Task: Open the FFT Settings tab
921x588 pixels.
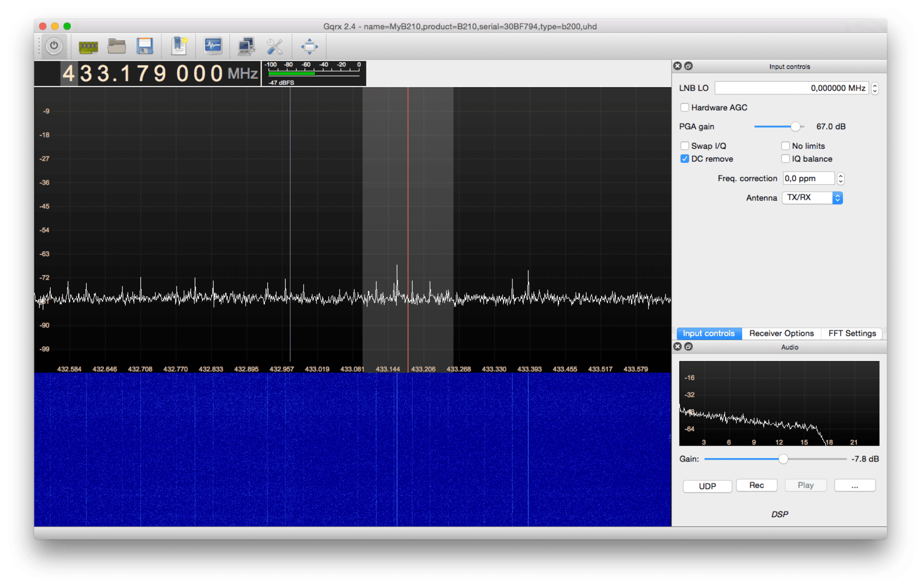Action: [x=852, y=333]
